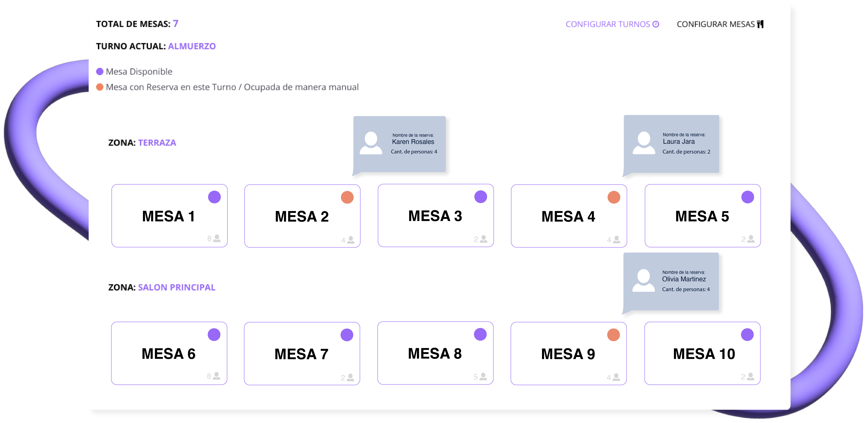Image resolution: width=868 pixels, height=423 pixels.
Task: Select the TERRAZA zone label
Action: tap(157, 143)
